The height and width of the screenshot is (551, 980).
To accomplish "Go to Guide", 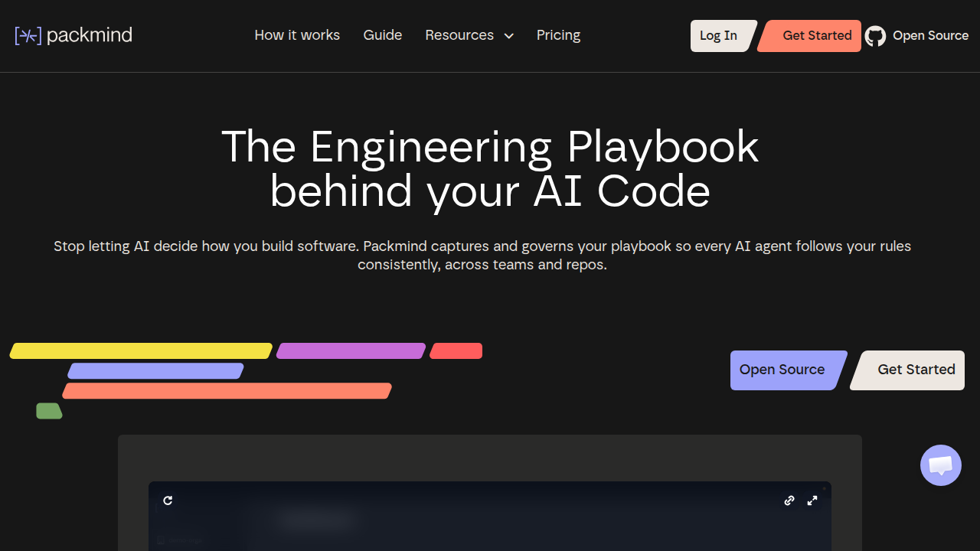I will 383,35.
